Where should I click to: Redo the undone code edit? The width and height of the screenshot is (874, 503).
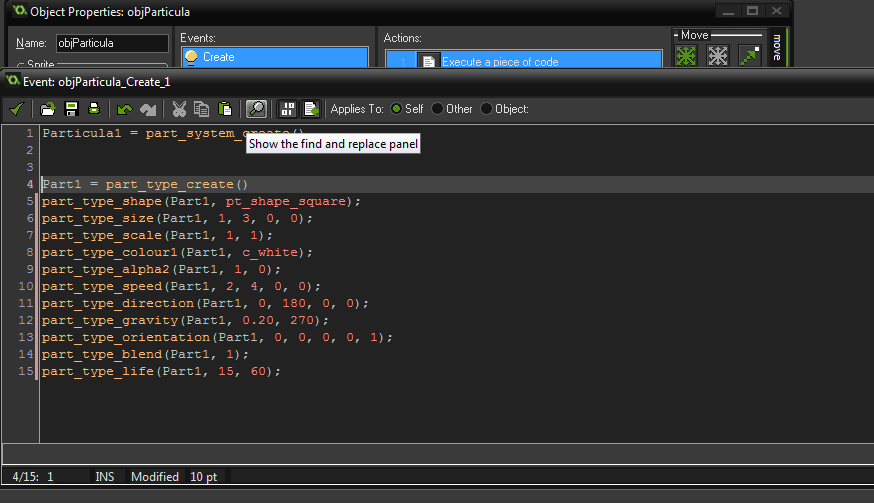coord(148,109)
